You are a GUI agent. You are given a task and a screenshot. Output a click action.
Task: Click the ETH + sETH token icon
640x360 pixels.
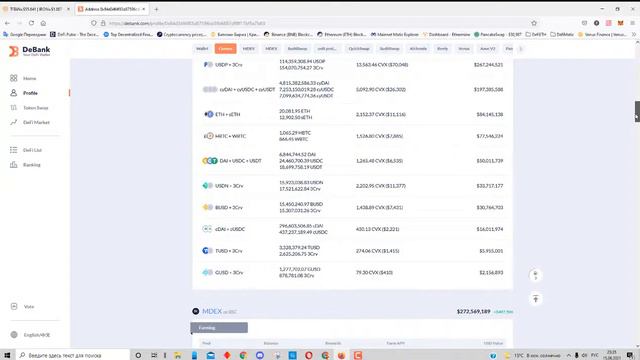(x=208, y=114)
